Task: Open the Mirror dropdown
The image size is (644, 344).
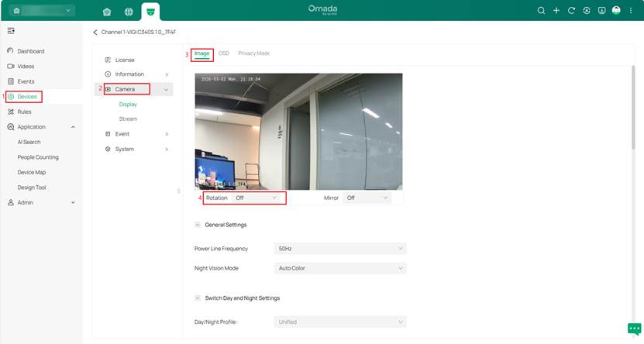Action: click(367, 198)
